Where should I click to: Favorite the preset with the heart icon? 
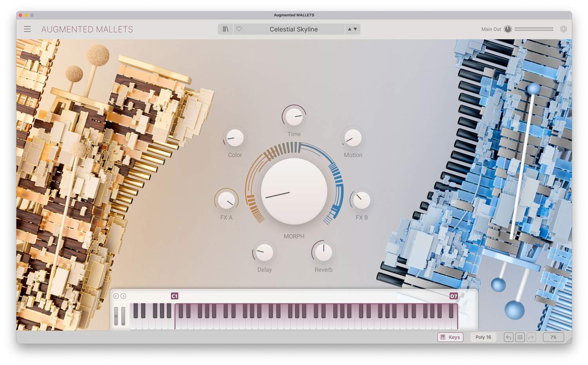coord(239,29)
